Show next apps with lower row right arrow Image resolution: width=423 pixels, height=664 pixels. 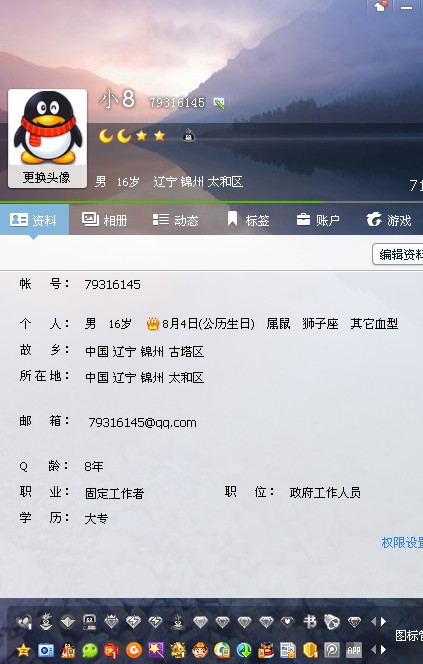(384, 650)
